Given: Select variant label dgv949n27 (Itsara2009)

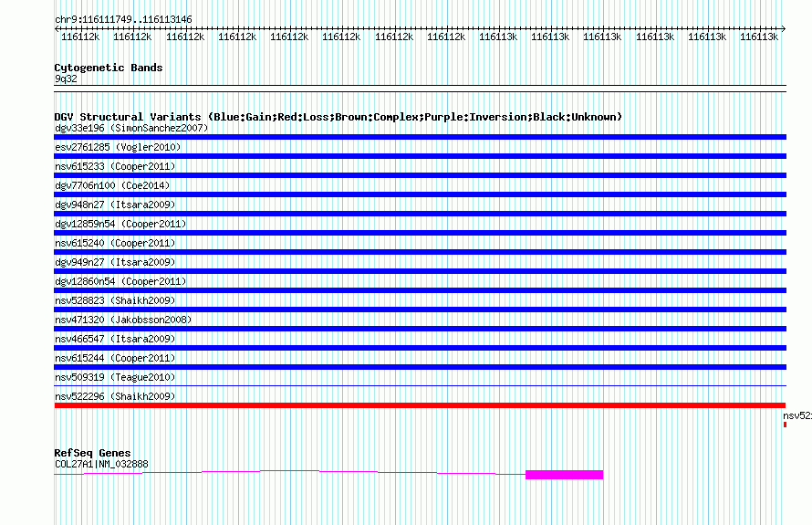Looking at the screenshot, I should (x=115, y=262).
